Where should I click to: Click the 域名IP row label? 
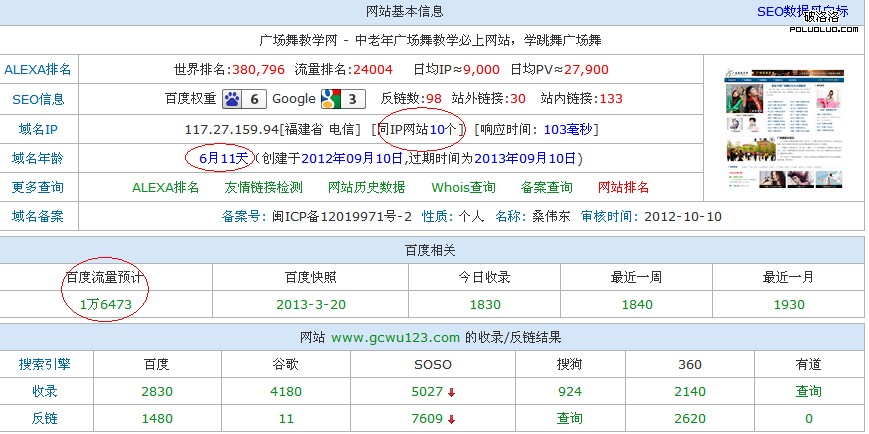(38, 130)
